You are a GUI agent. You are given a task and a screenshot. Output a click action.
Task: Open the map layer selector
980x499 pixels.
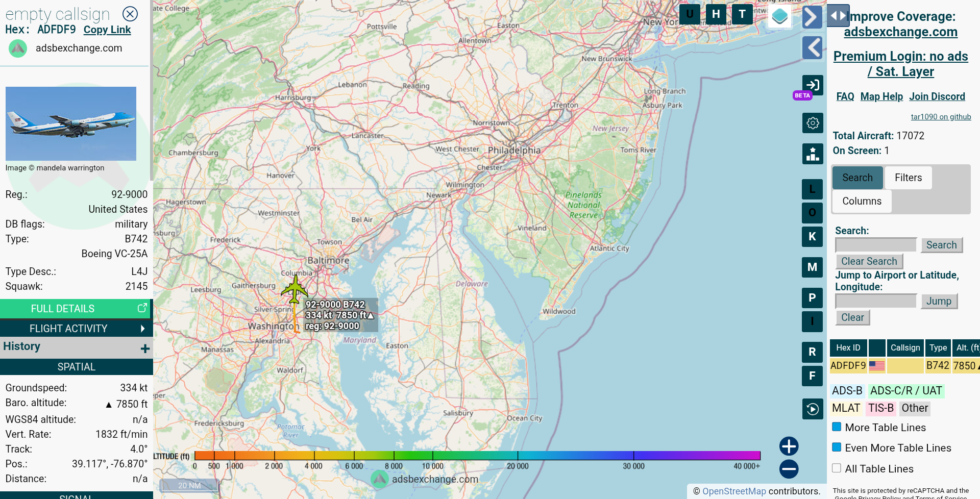point(780,16)
